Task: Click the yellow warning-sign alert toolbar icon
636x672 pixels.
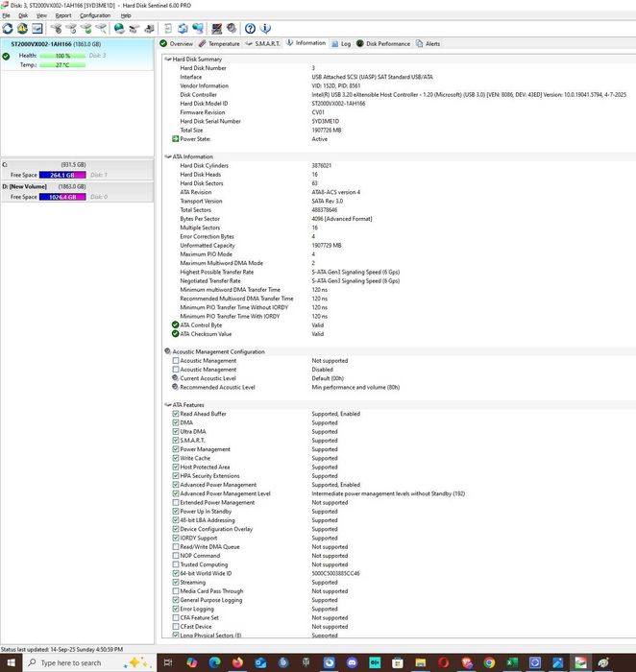Action: [x=22, y=29]
